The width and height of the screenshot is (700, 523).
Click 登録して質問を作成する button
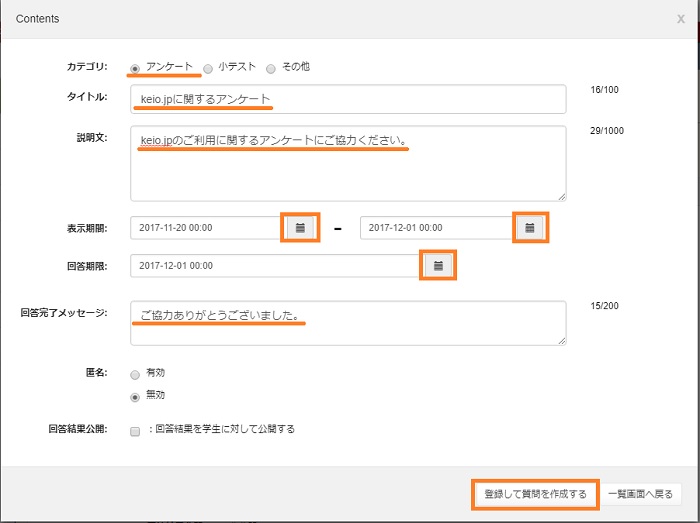(535, 494)
